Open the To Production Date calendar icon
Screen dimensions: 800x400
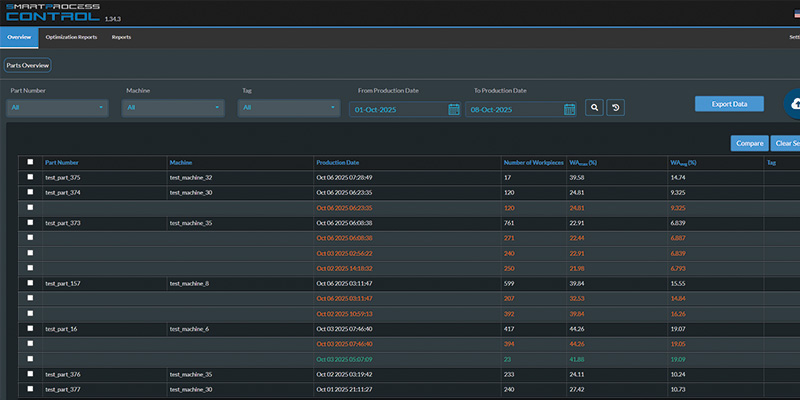(x=569, y=109)
